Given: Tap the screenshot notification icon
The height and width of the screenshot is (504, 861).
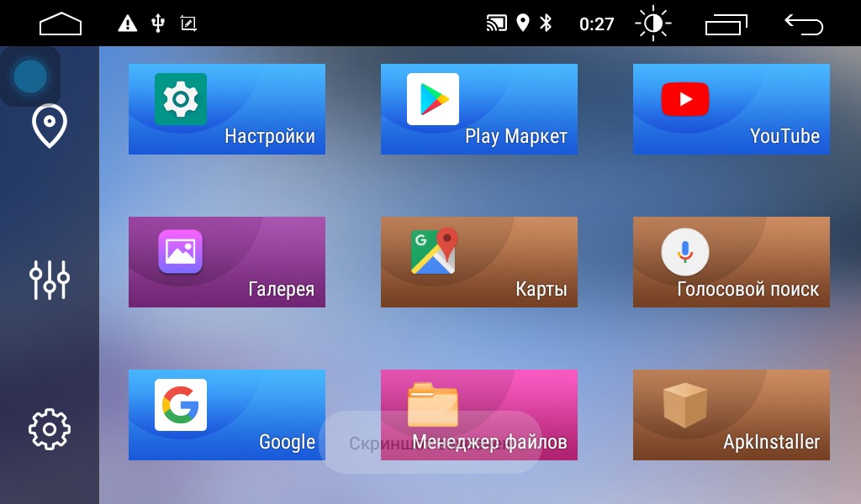Looking at the screenshot, I should pyautogui.click(x=188, y=24).
